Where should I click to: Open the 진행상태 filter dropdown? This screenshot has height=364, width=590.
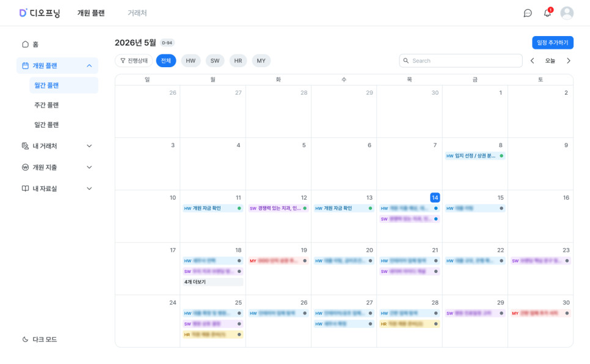pos(134,60)
